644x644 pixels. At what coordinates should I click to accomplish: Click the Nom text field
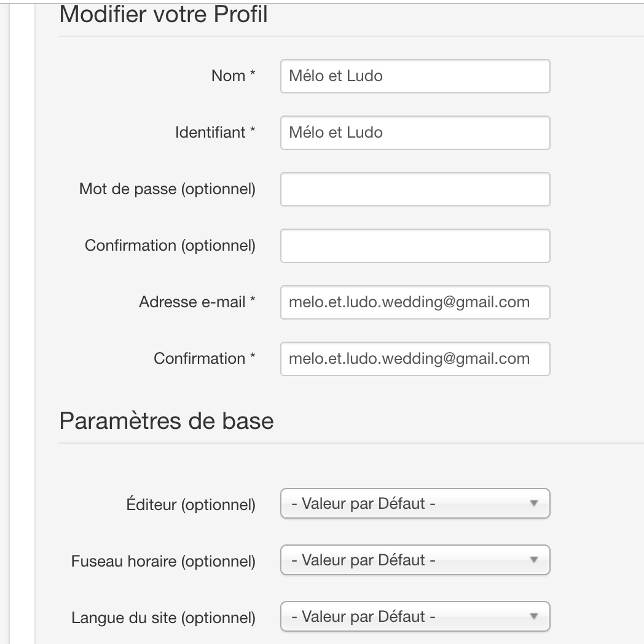[415, 76]
